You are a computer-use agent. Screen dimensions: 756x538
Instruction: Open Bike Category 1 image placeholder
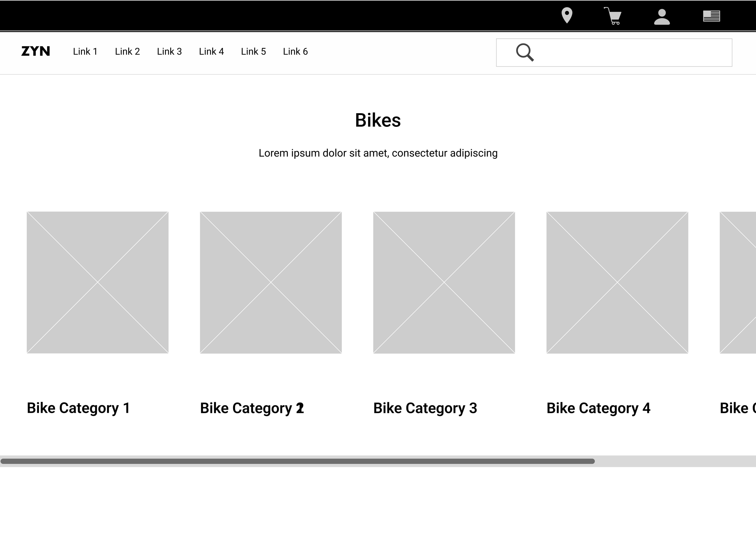point(98,282)
